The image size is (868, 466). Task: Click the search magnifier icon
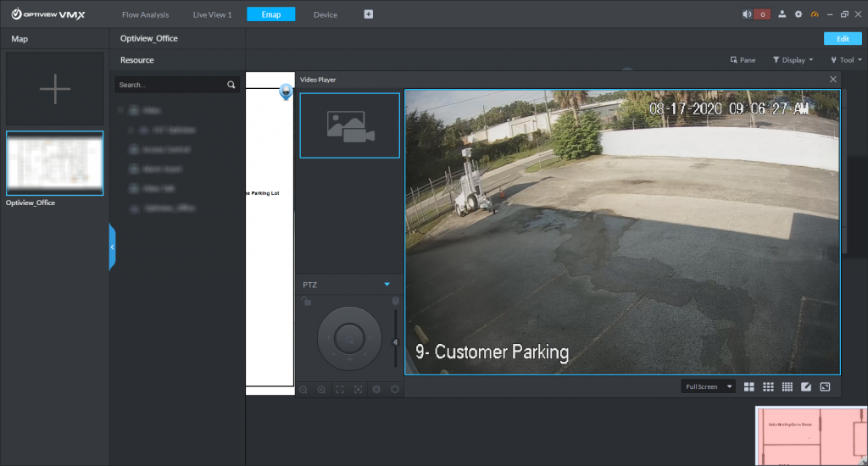pyautogui.click(x=231, y=85)
